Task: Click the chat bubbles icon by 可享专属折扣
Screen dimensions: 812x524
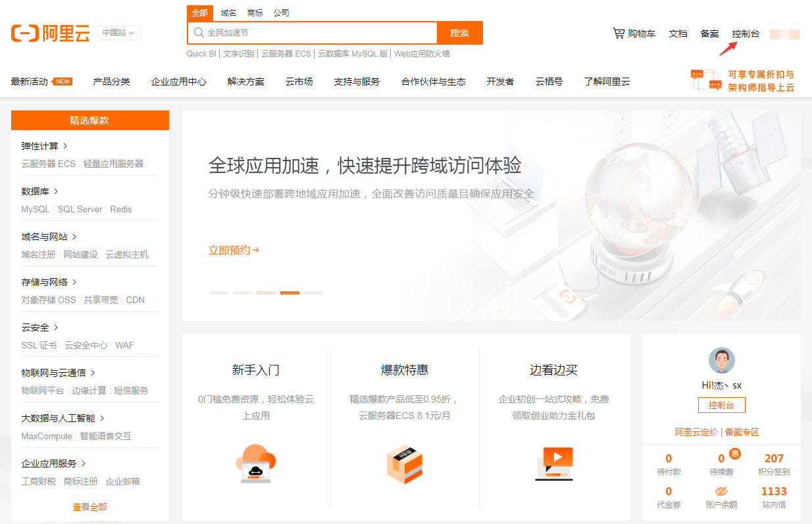Action: [x=706, y=80]
